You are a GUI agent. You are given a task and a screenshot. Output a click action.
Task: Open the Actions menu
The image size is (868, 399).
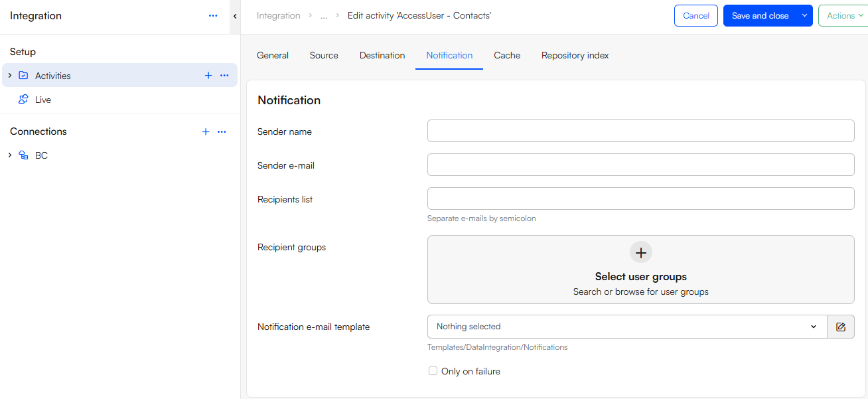(843, 15)
